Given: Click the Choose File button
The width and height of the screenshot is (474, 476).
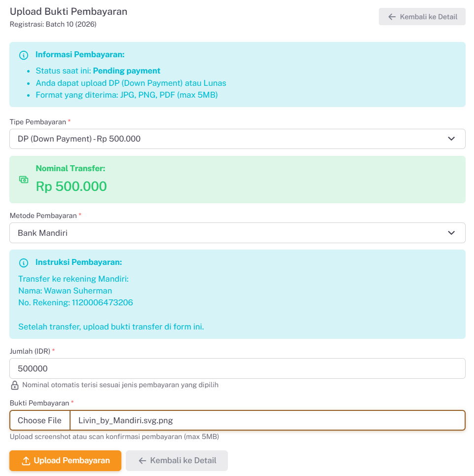Looking at the screenshot, I should point(39,420).
